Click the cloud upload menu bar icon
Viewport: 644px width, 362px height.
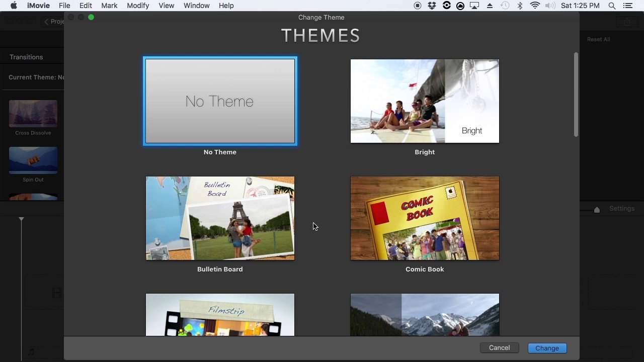point(460,6)
